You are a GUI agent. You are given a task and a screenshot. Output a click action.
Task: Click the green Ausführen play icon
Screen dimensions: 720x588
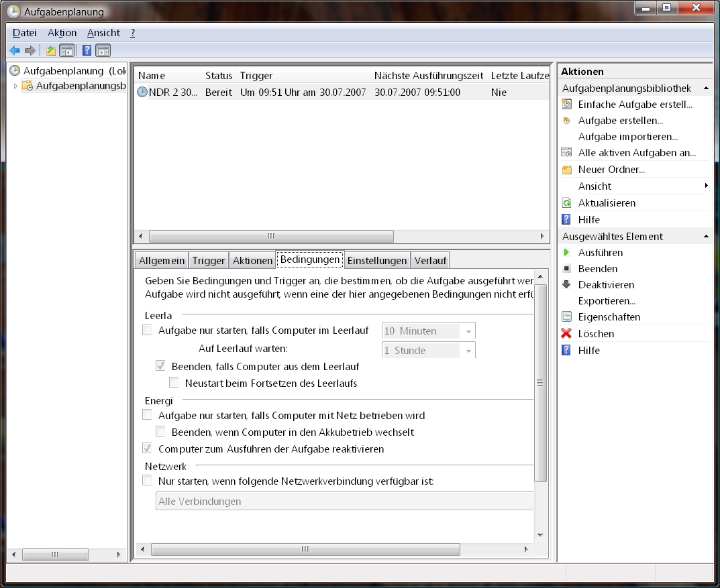pyautogui.click(x=566, y=253)
